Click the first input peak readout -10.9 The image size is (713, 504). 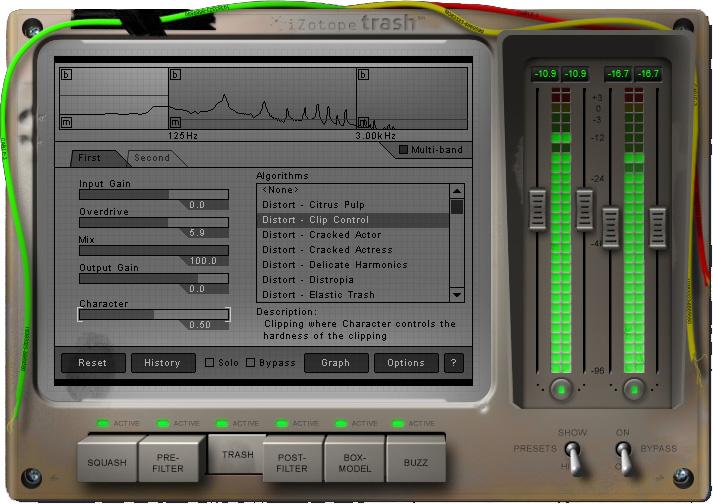(545, 74)
